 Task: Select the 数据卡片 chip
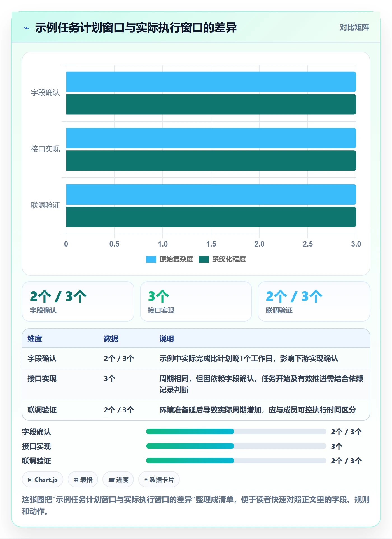[159, 480]
